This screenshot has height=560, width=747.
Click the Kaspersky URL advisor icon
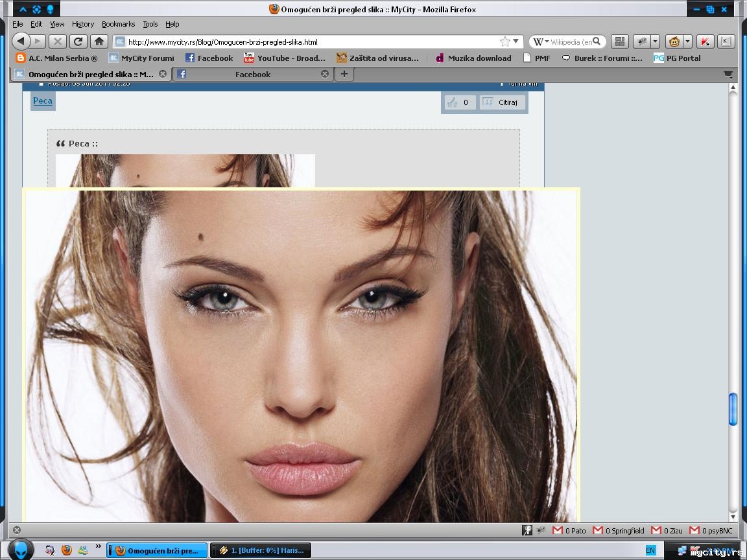(x=705, y=41)
